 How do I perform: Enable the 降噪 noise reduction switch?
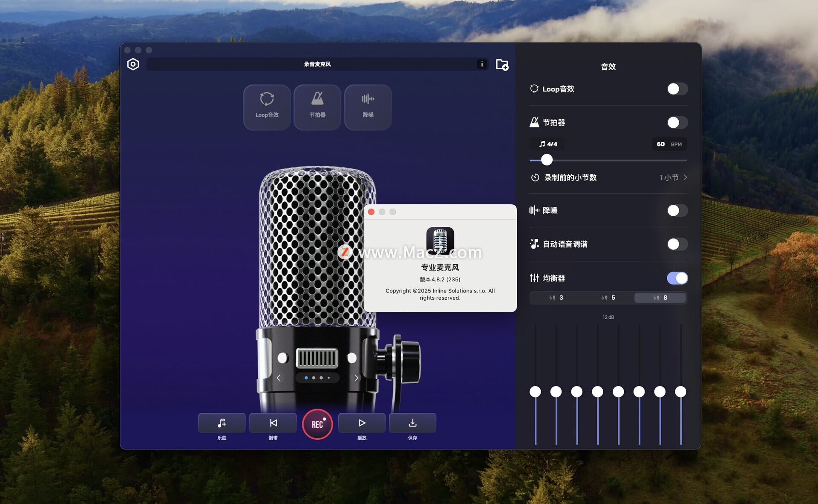pyautogui.click(x=677, y=210)
